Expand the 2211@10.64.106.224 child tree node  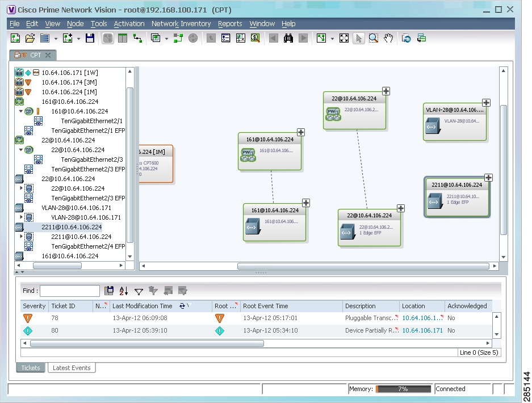21,237
